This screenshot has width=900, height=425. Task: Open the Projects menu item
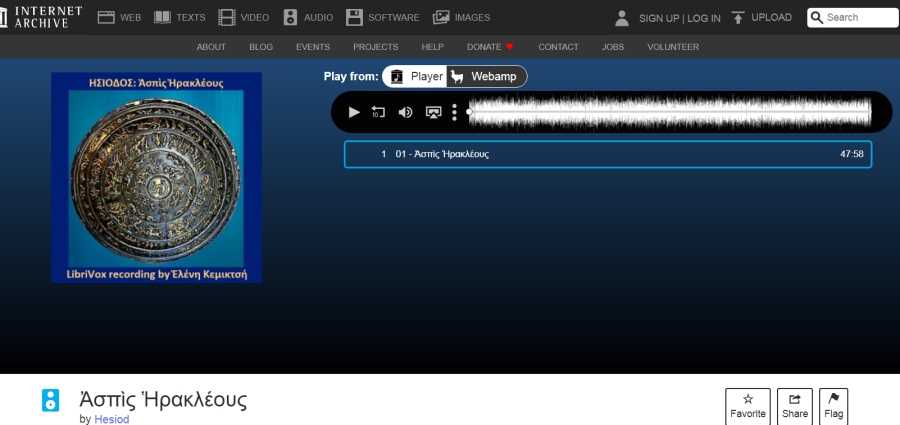[375, 47]
